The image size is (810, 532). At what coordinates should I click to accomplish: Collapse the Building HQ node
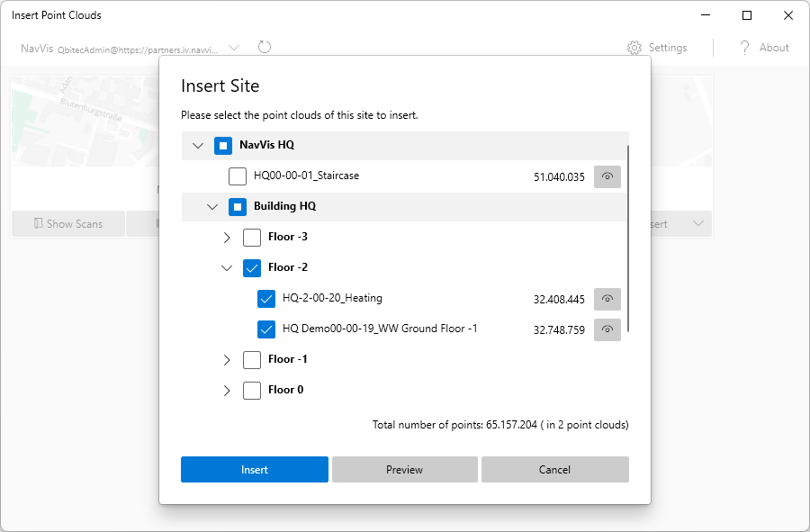[212, 207]
